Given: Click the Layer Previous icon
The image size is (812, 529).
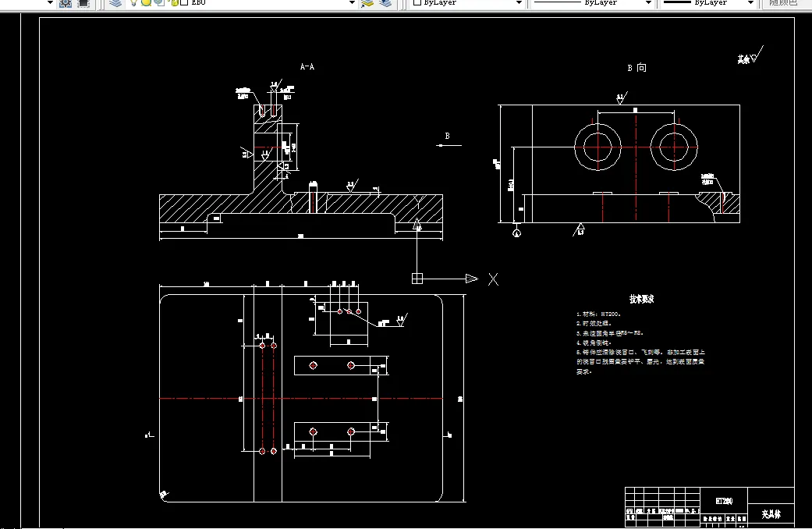Looking at the screenshot, I should point(385,2).
